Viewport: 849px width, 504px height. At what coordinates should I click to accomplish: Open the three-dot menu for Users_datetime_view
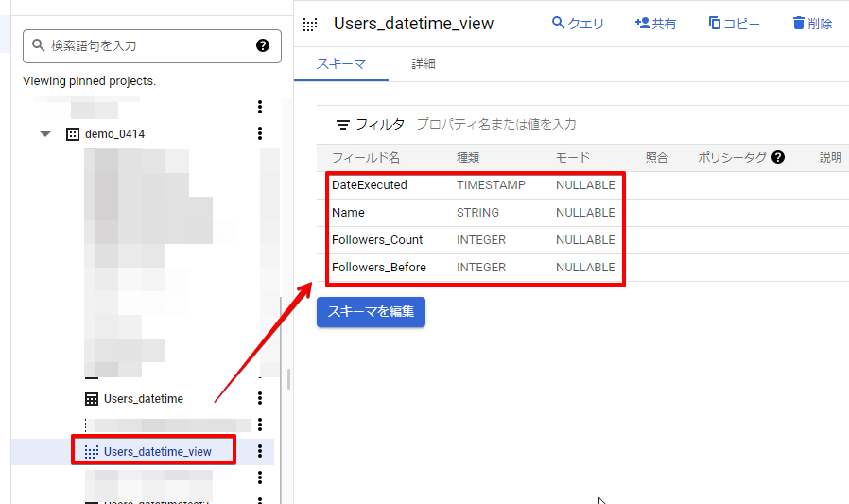[x=260, y=452]
